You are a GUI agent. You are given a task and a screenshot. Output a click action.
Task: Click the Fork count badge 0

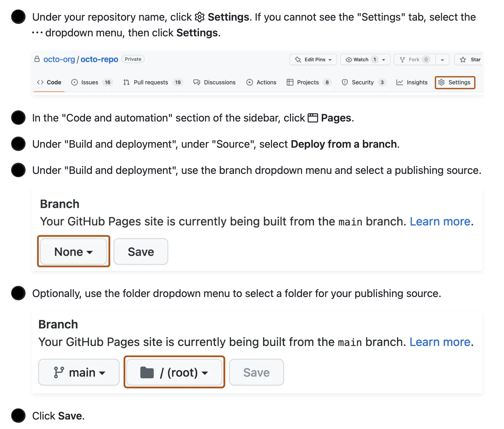(426, 60)
